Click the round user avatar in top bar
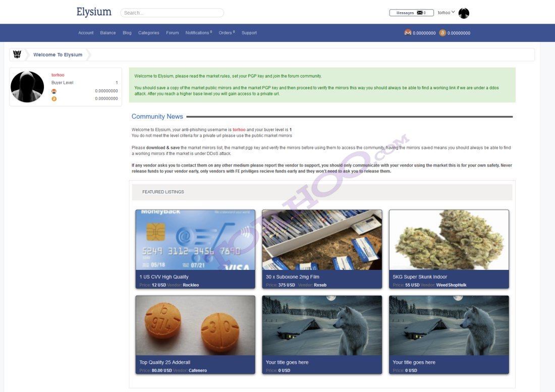Screen dimensions: 555x392 click(x=464, y=13)
